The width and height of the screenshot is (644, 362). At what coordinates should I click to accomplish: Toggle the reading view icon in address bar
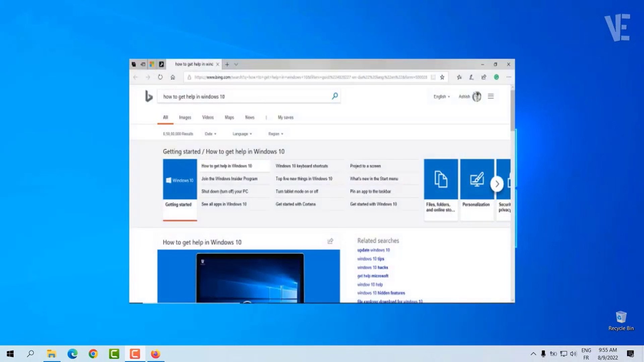pyautogui.click(x=433, y=77)
